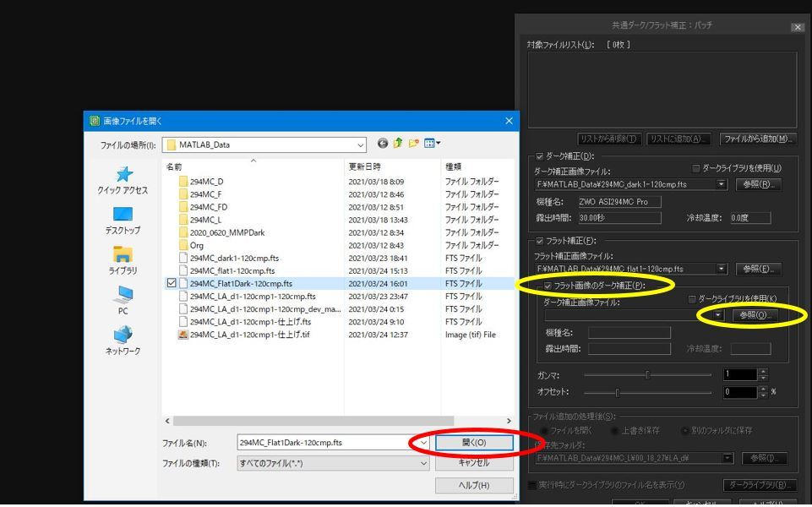
Task: Select file 294MC_LA_d1-120cmp1-120cmp.fts
Action: click(253, 297)
